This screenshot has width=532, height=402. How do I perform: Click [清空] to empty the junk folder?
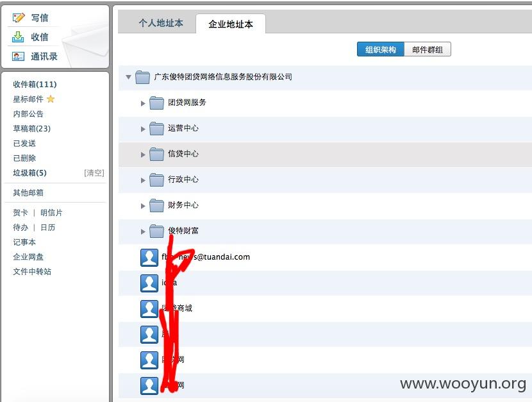click(x=94, y=173)
